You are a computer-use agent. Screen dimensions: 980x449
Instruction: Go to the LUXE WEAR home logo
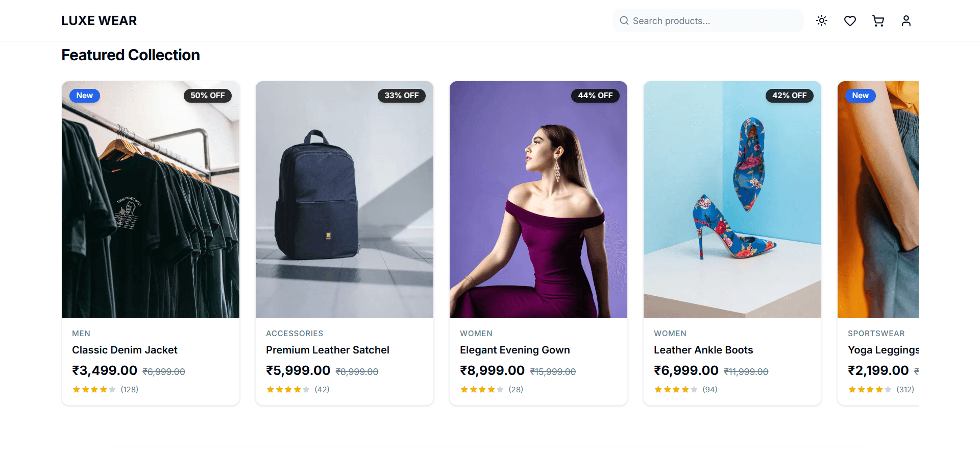(99, 21)
